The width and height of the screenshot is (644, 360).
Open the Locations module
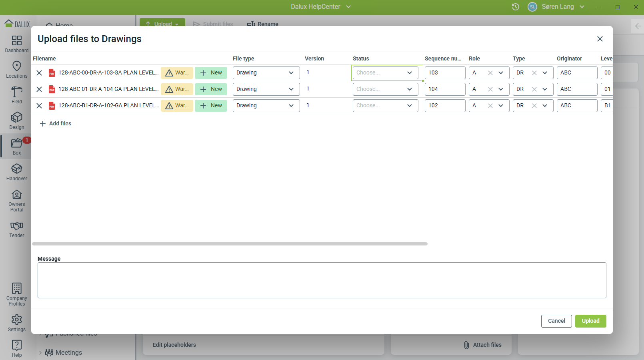pos(16,69)
